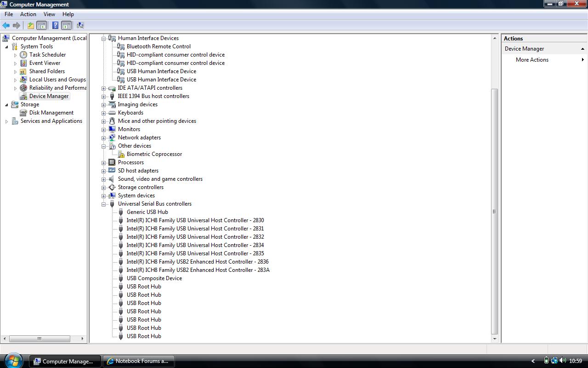Open Disk Management under Storage
Screen dimensions: 588x368
pos(51,113)
